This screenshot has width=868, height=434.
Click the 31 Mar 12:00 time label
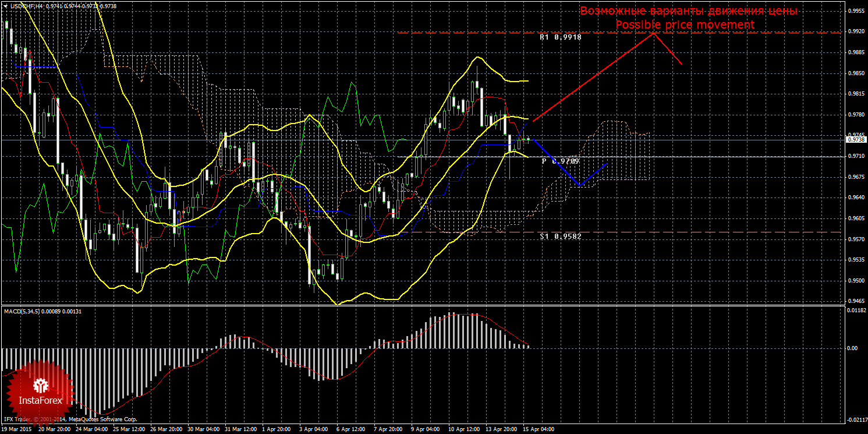point(240,429)
